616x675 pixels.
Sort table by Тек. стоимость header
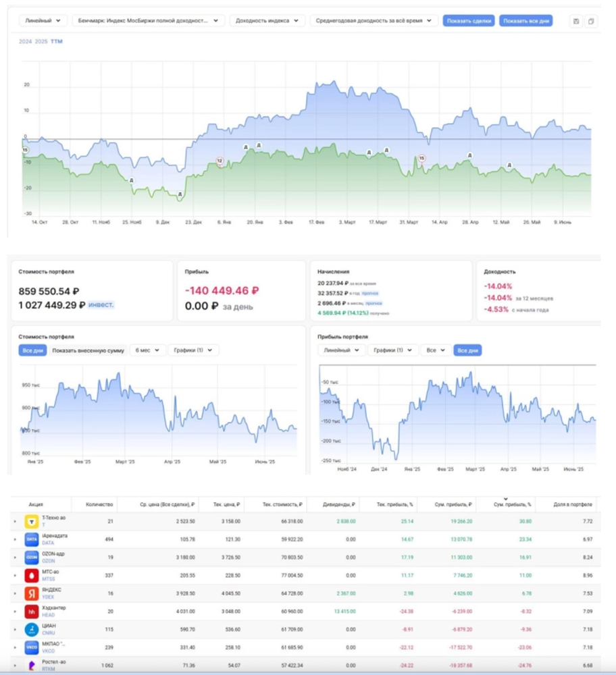tap(282, 504)
